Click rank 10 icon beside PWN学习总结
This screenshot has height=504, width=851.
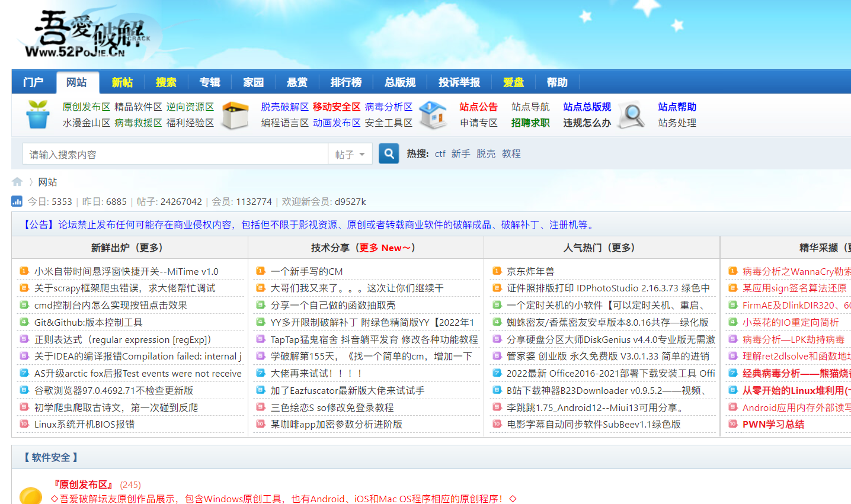coord(733,423)
